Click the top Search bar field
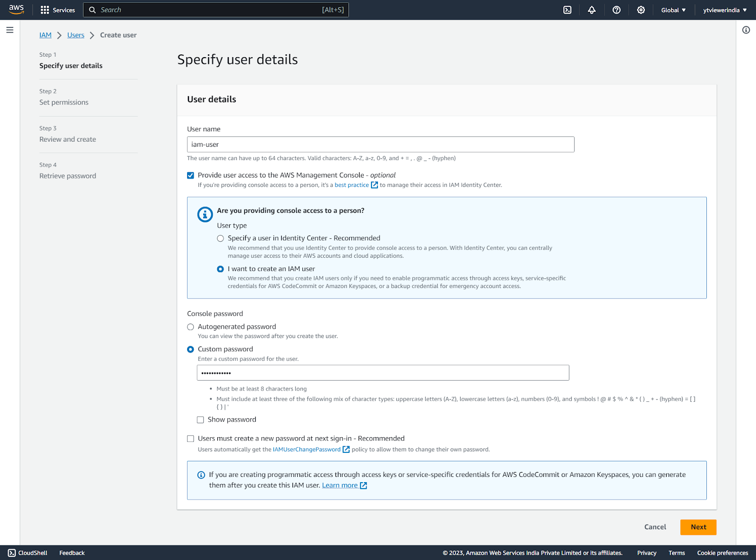 pyautogui.click(x=216, y=10)
